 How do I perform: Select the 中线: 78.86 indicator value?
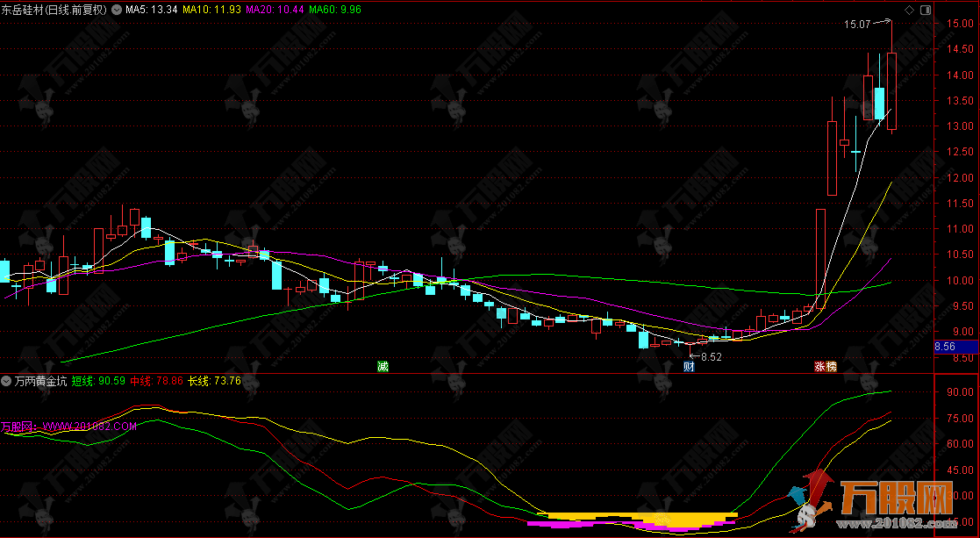click(x=156, y=381)
